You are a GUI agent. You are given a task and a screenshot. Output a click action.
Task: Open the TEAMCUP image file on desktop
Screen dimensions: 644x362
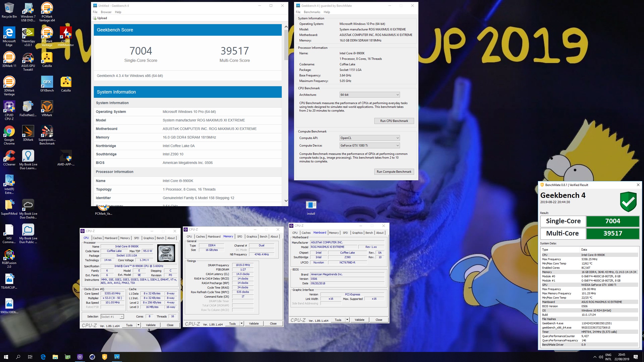click(9, 282)
